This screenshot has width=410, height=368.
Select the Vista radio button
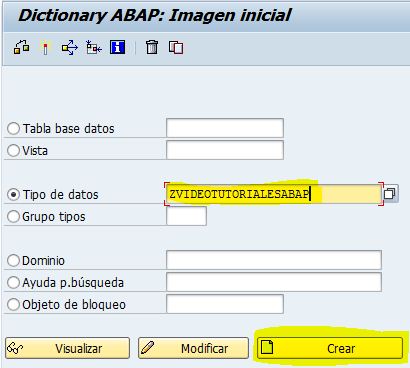pos(13,151)
